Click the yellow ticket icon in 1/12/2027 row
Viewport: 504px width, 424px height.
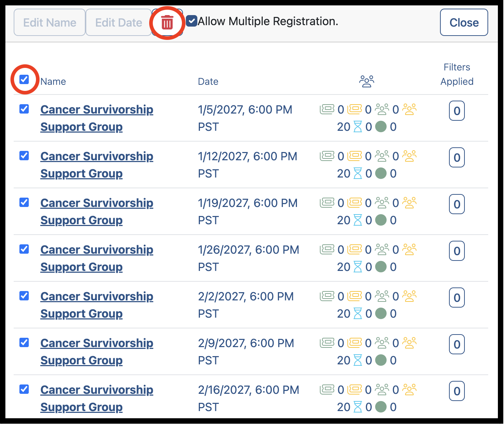pos(355,156)
